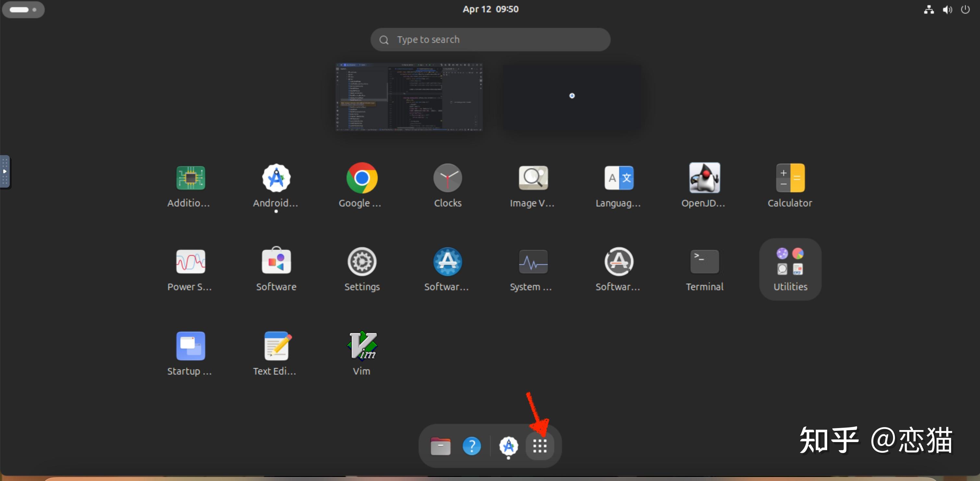The width and height of the screenshot is (980, 481).
Task: Expand the side panel handle at left edge
Action: (5, 172)
